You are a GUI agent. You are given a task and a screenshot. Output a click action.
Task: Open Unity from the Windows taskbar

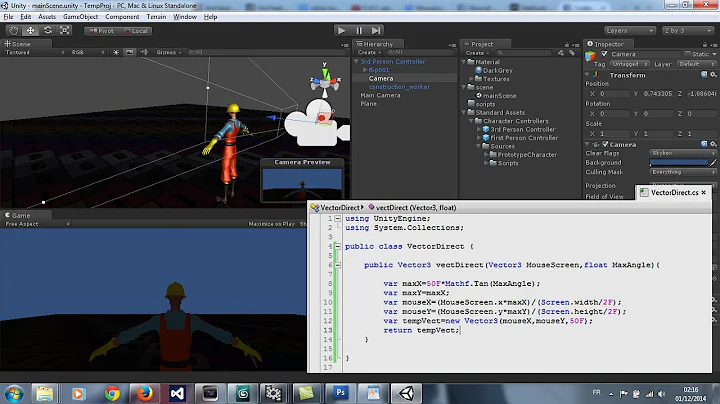point(406,393)
